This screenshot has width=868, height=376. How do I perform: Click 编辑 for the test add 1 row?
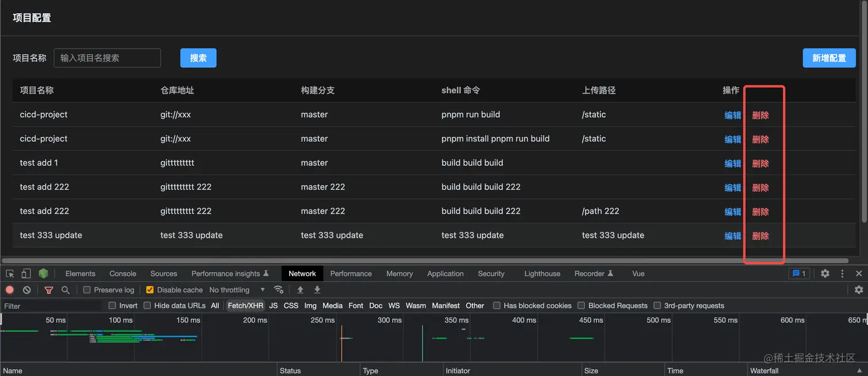coord(733,164)
